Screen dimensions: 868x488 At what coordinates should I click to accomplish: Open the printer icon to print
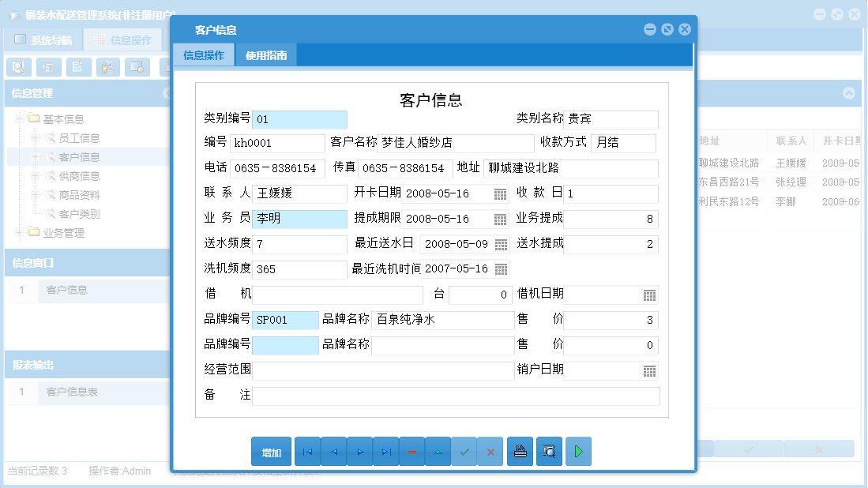[x=520, y=451]
